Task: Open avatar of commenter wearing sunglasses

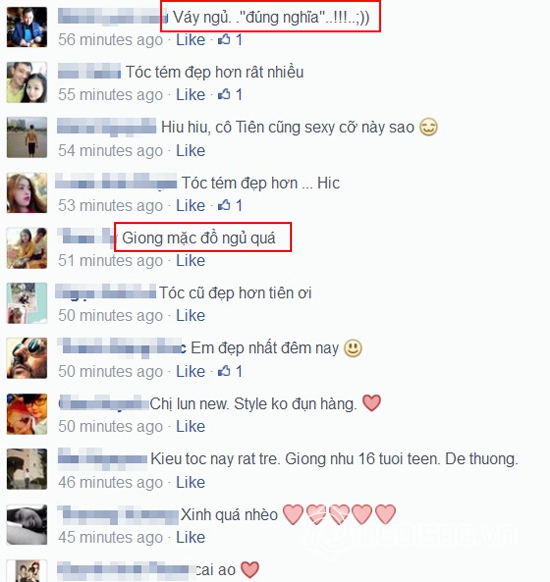Action: click(27, 358)
